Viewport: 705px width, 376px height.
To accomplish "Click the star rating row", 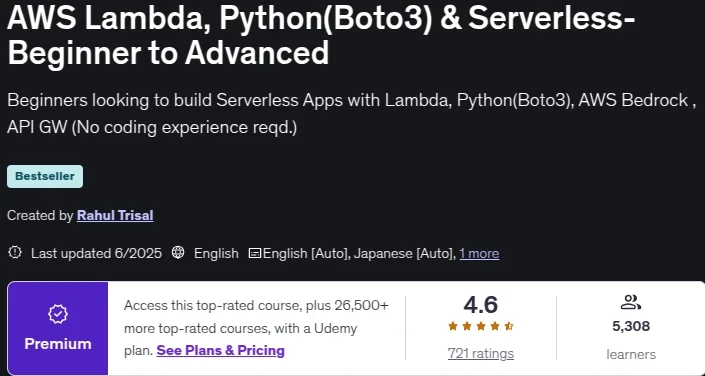I will [481, 327].
